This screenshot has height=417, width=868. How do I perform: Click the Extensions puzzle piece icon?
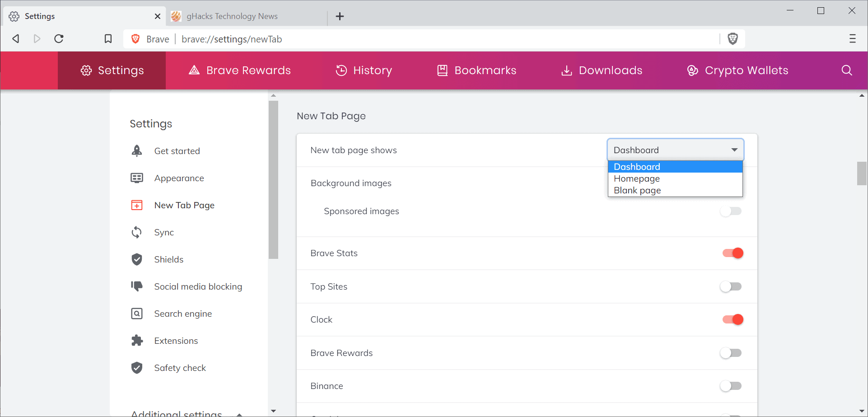pyautogui.click(x=137, y=341)
